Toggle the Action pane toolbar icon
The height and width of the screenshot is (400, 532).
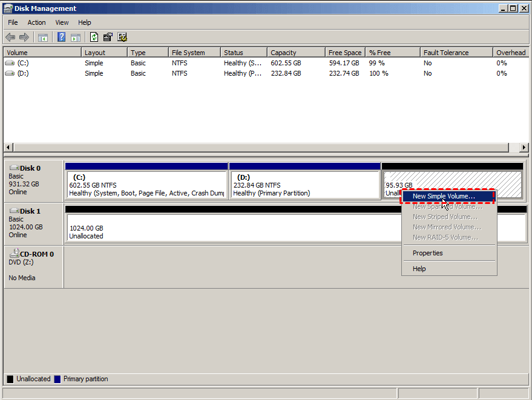[76, 38]
